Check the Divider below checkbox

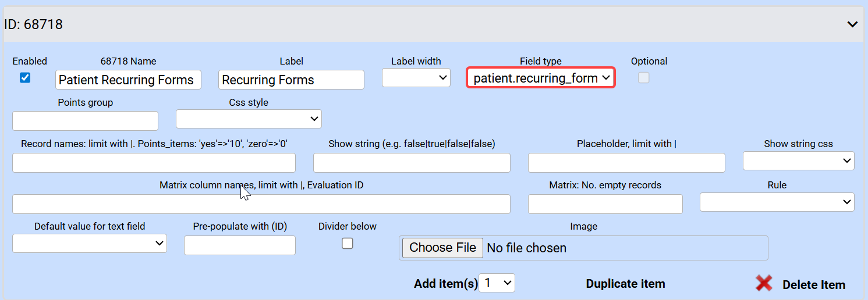coord(348,244)
